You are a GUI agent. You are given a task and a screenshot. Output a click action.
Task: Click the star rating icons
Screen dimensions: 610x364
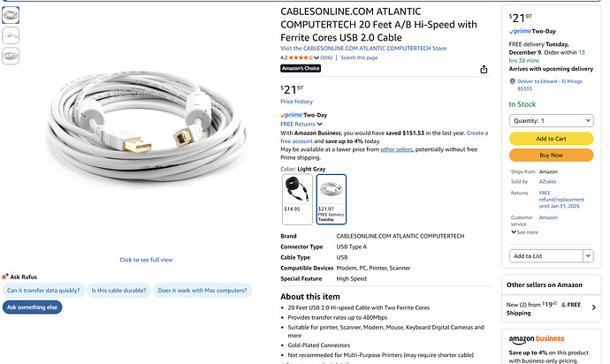pyautogui.click(x=303, y=57)
